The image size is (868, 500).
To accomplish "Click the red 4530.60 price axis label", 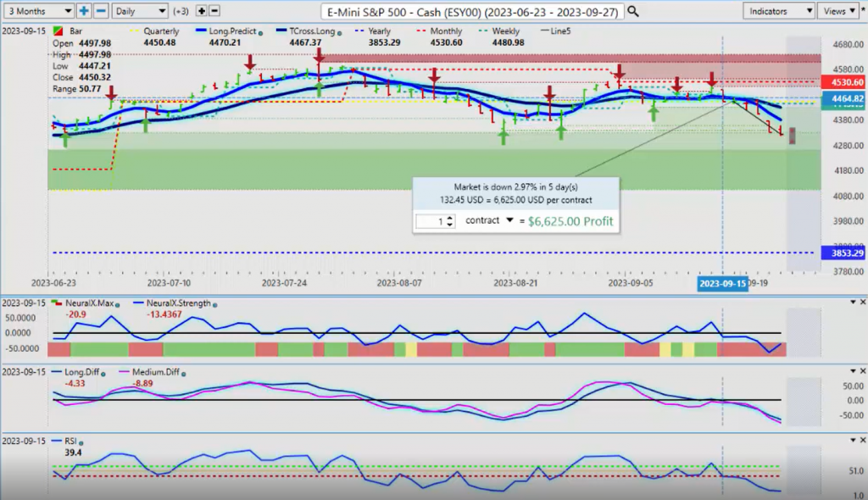I will click(x=843, y=82).
